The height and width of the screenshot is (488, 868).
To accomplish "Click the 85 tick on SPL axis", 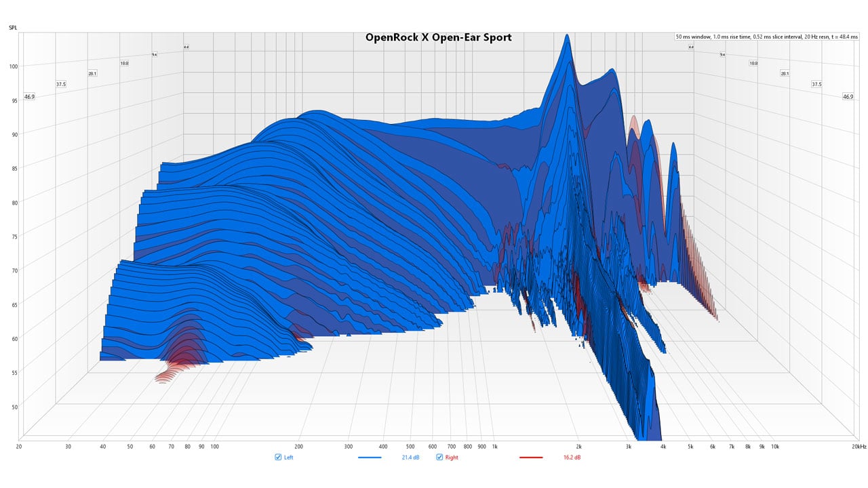I will pos(14,168).
